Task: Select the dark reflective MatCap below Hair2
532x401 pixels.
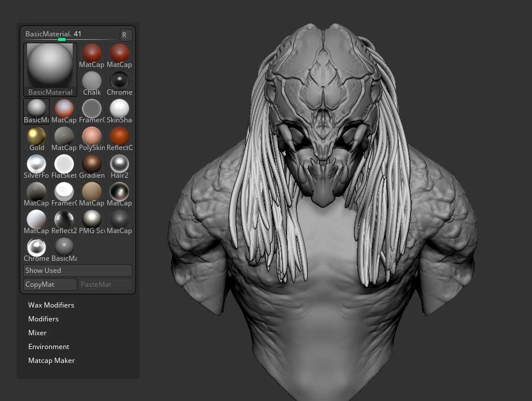Action: pyautogui.click(x=119, y=194)
